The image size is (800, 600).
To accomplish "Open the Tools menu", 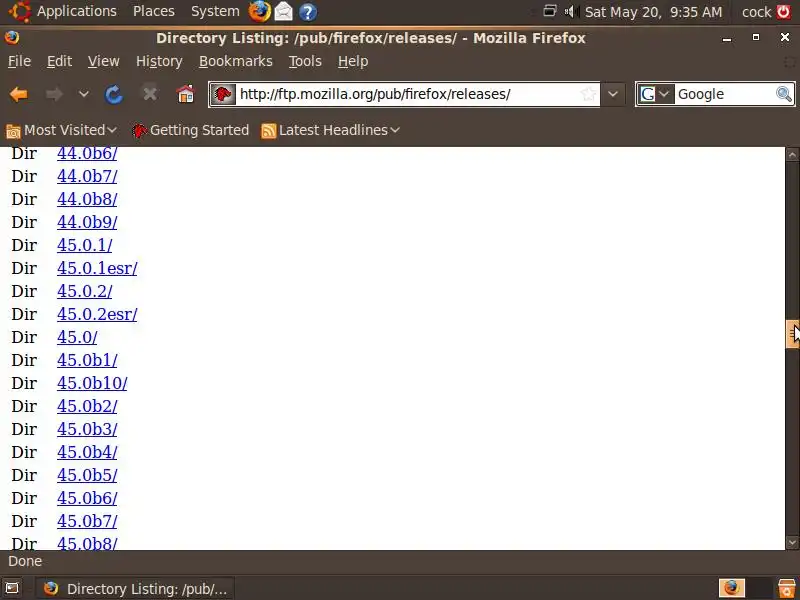I will 305,61.
